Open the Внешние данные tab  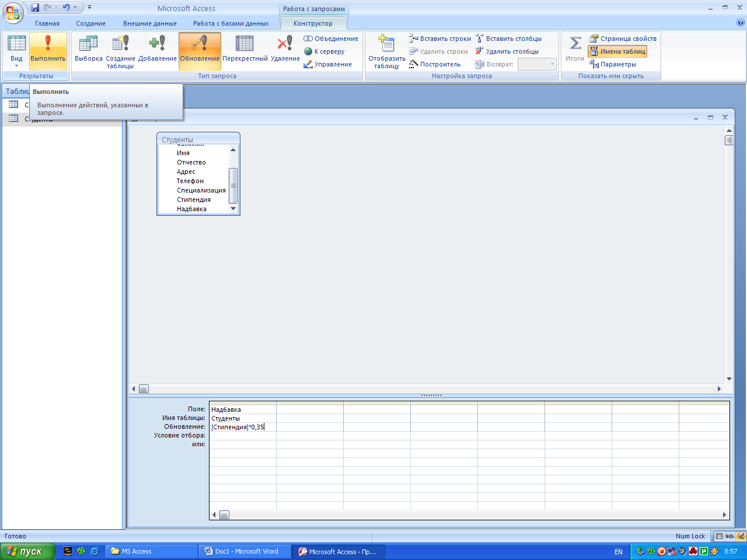150,23
